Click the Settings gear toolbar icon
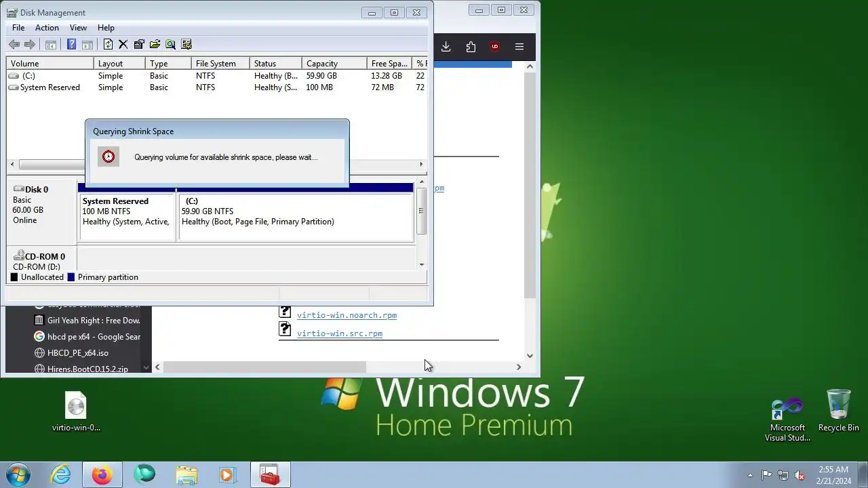The width and height of the screenshot is (868, 488). 186,45
